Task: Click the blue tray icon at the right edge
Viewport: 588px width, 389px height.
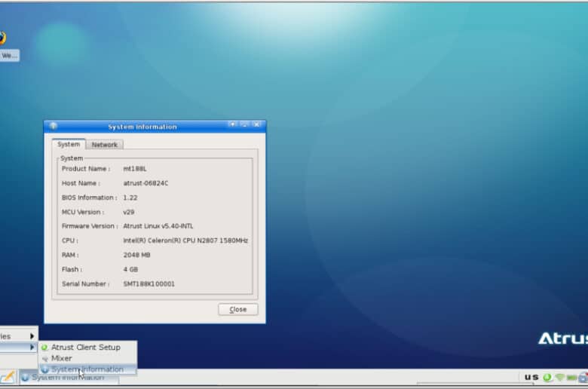Action: [x=583, y=378]
